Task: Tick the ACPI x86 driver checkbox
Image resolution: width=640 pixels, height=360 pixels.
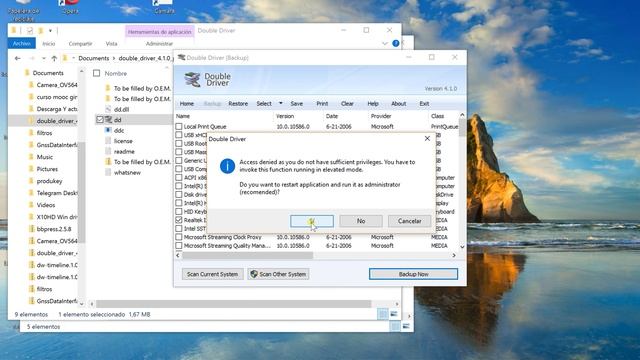Action: click(179, 178)
